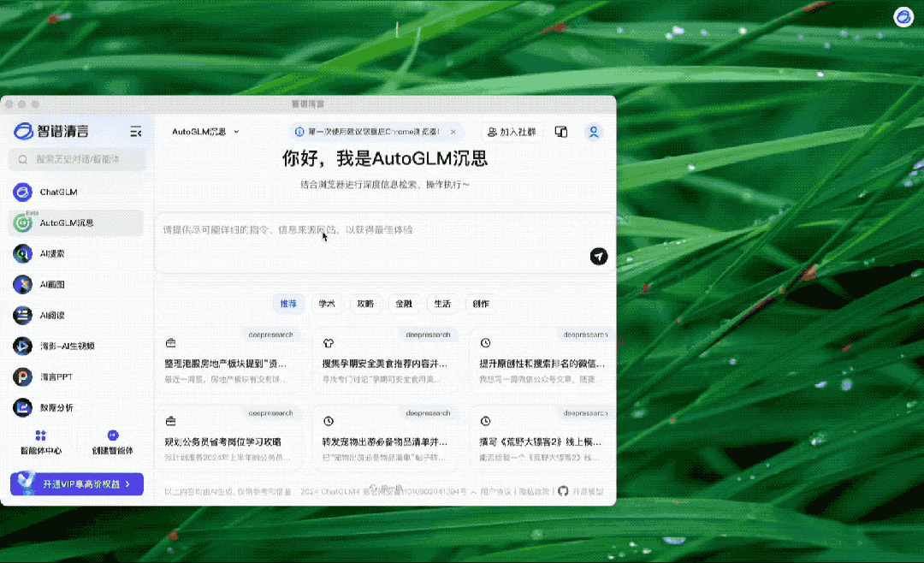This screenshot has height=563, width=924.
Task: Select the 金融 category tab
Action: 404,304
